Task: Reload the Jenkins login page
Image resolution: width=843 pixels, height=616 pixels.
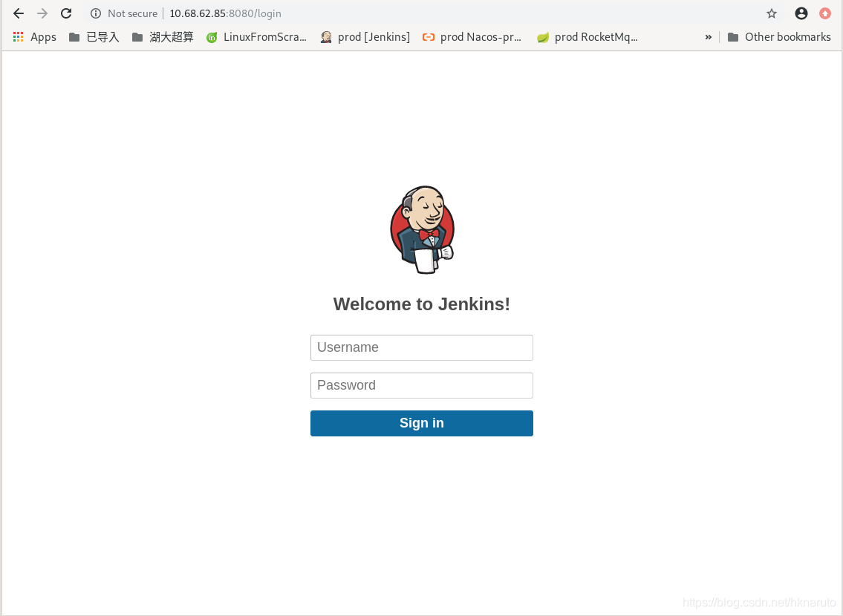Action: click(x=66, y=13)
